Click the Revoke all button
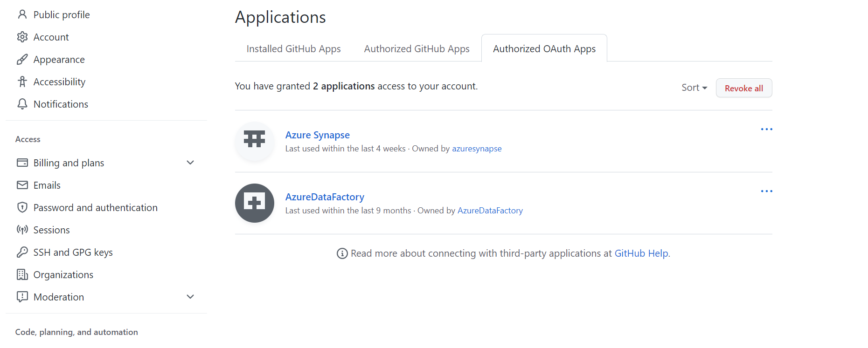Viewport: 868px width, 348px height. [x=744, y=88]
